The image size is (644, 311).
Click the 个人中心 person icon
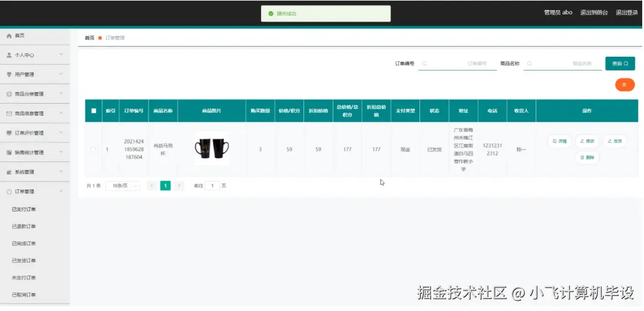click(x=9, y=55)
